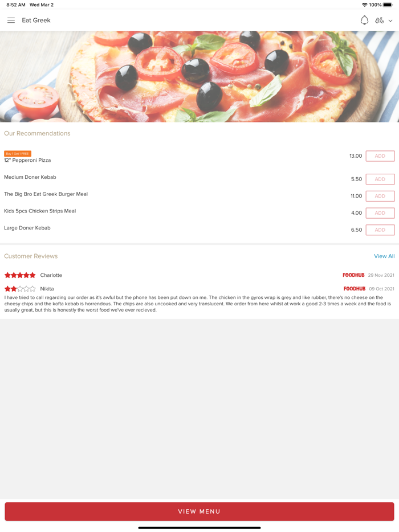This screenshot has width=399, height=532.
Task: Tap Charlotte's five-star rating
Action: pos(20,275)
